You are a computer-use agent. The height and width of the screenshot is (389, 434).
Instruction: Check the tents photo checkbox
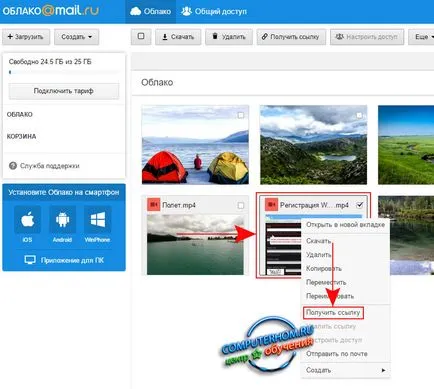[x=241, y=115]
